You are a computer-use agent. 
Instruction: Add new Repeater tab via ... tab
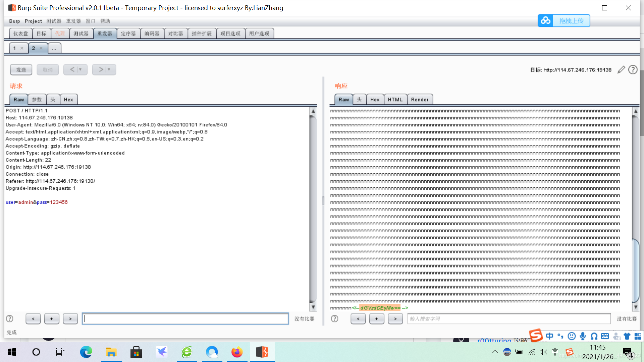coord(54,49)
